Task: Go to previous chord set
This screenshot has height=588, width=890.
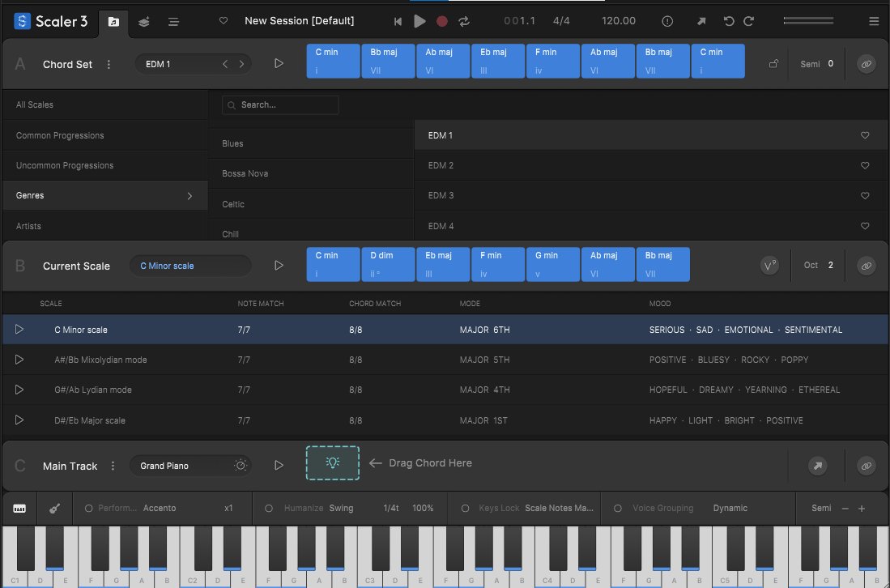Action: pyautogui.click(x=225, y=64)
